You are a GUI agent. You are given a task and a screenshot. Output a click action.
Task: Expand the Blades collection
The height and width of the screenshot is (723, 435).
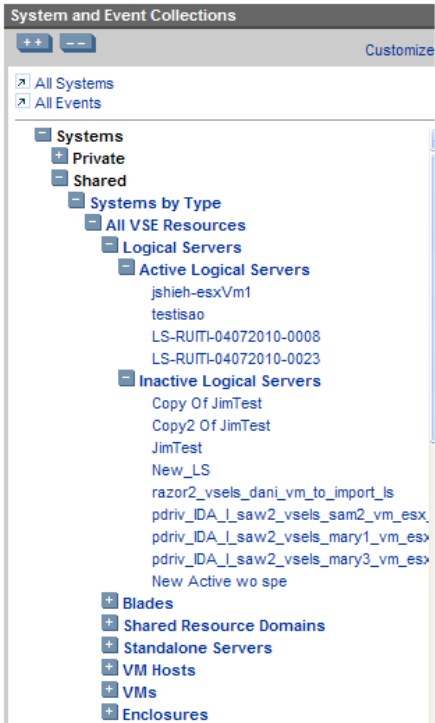[109, 601]
